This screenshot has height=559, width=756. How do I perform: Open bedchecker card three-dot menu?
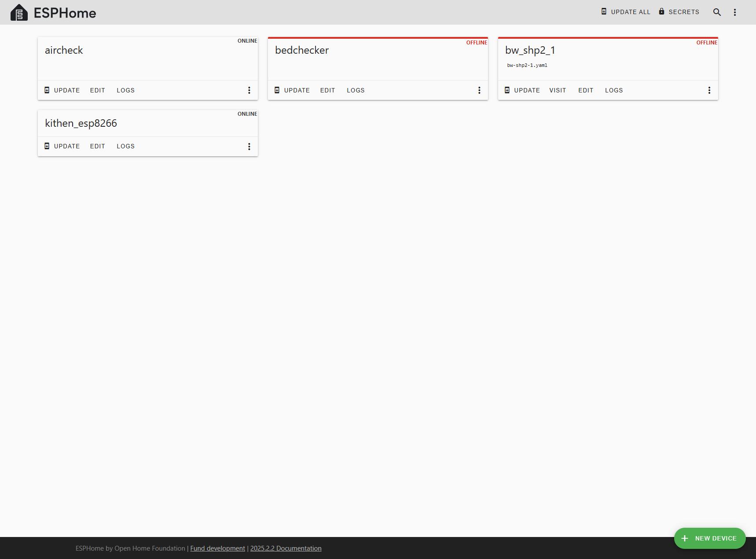[x=479, y=90]
